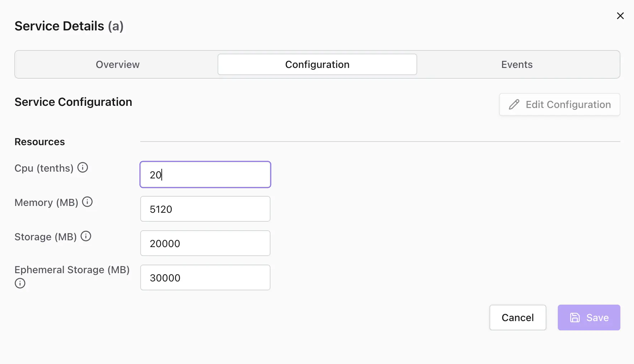Select the Memory value 5120

[205, 209]
